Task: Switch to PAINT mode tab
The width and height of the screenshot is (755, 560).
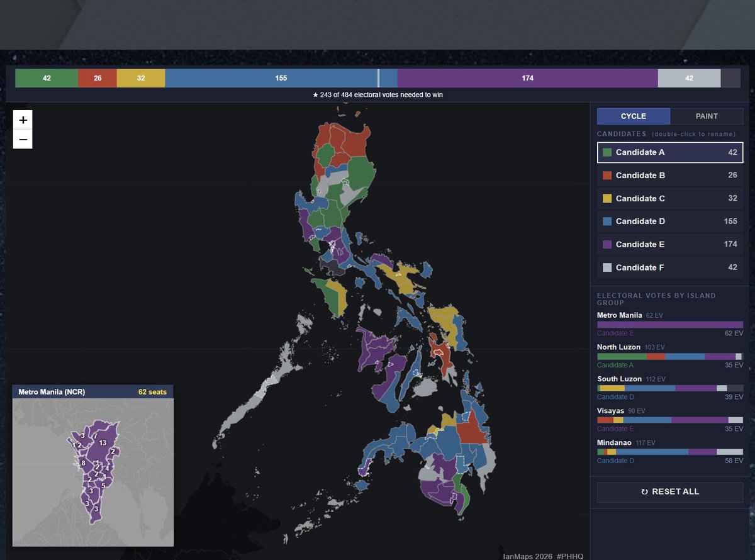Action: (x=707, y=116)
